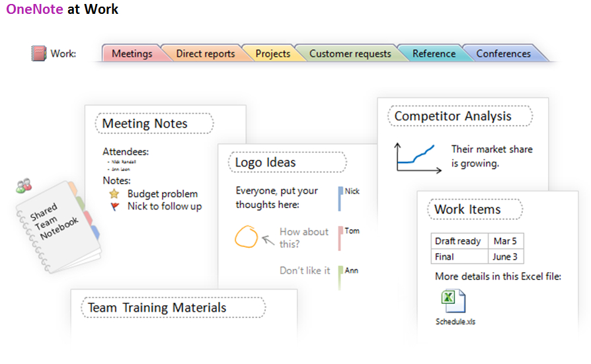Click the 'How about this?' comment
The width and height of the screenshot is (591, 364).
tap(304, 238)
